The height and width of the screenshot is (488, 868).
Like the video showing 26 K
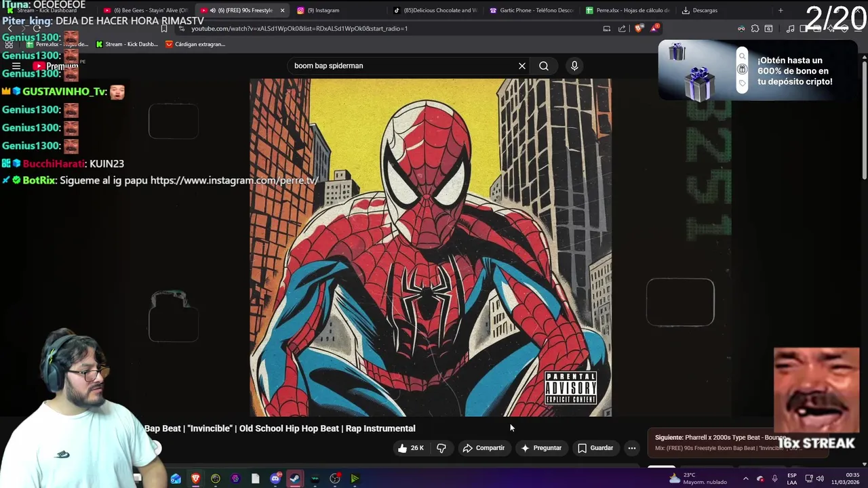pos(411,448)
